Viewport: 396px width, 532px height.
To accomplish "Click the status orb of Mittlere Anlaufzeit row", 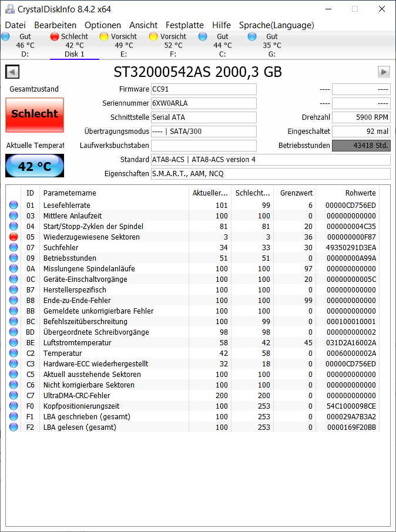I will click(x=14, y=216).
